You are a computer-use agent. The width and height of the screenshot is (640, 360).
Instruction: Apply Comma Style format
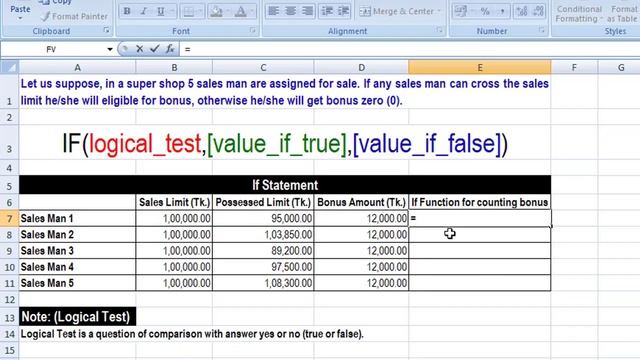(502, 11)
